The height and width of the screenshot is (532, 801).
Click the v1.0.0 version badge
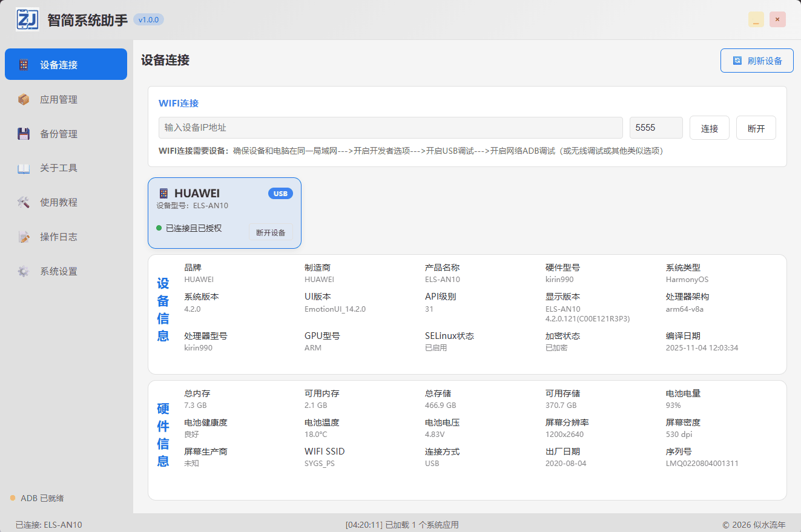[x=148, y=19]
